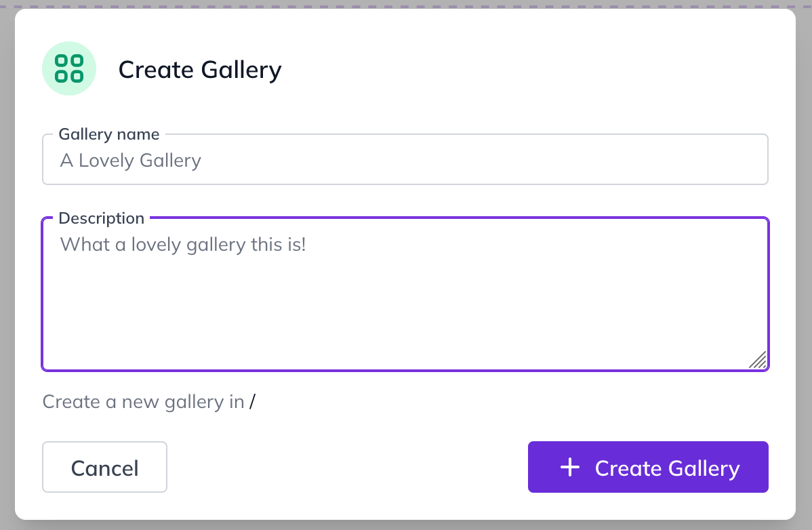Click the 'Gallery name' field label
The height and width of the screenshot is (530, 812).
click(108, 134)
